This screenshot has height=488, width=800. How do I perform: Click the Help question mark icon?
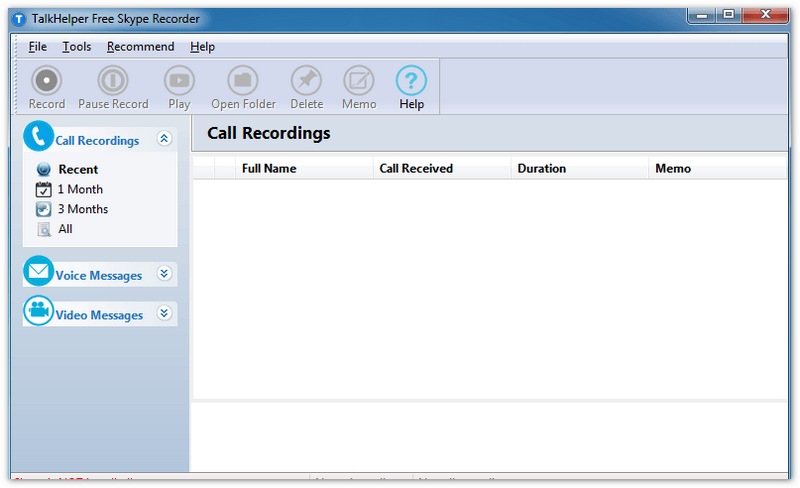[411, 80]
